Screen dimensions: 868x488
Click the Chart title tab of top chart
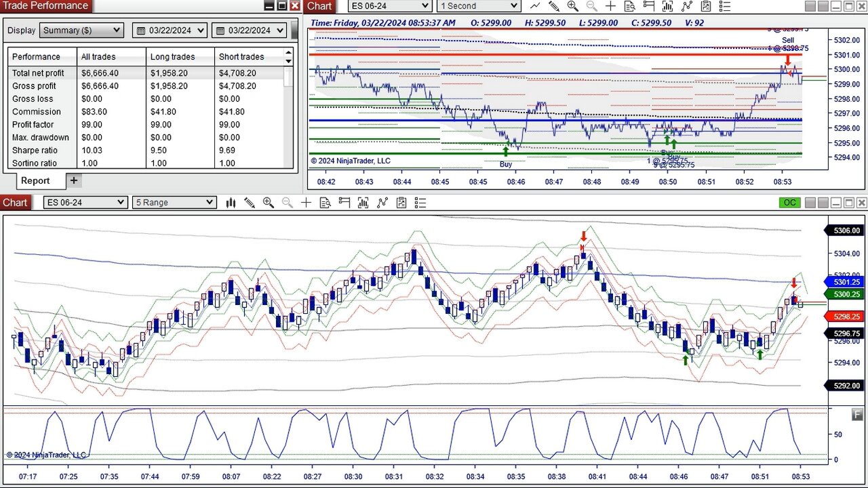[x=319, y=6]
